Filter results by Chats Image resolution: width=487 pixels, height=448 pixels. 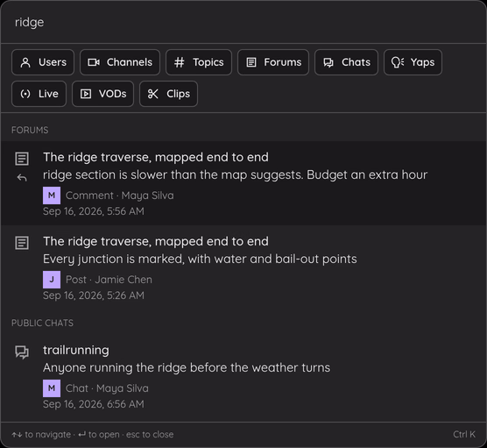346,62
